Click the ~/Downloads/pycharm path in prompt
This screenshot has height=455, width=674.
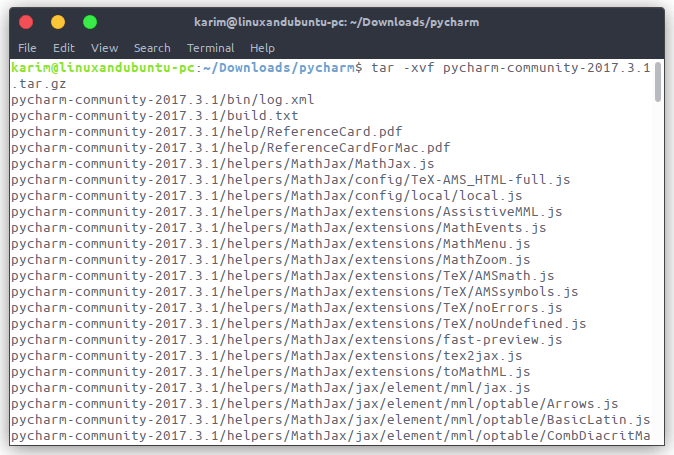[279, 68]
